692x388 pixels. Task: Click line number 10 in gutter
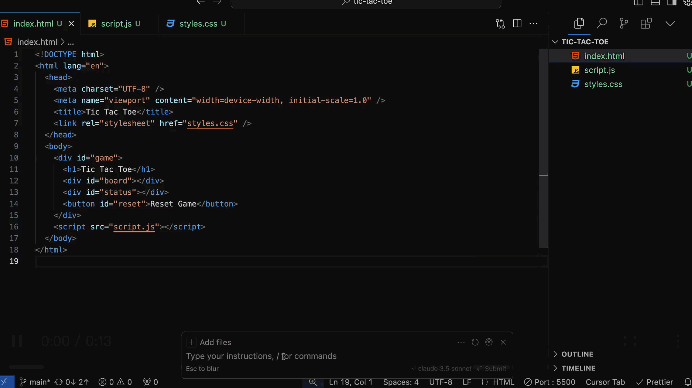click(x=13, y=158)
